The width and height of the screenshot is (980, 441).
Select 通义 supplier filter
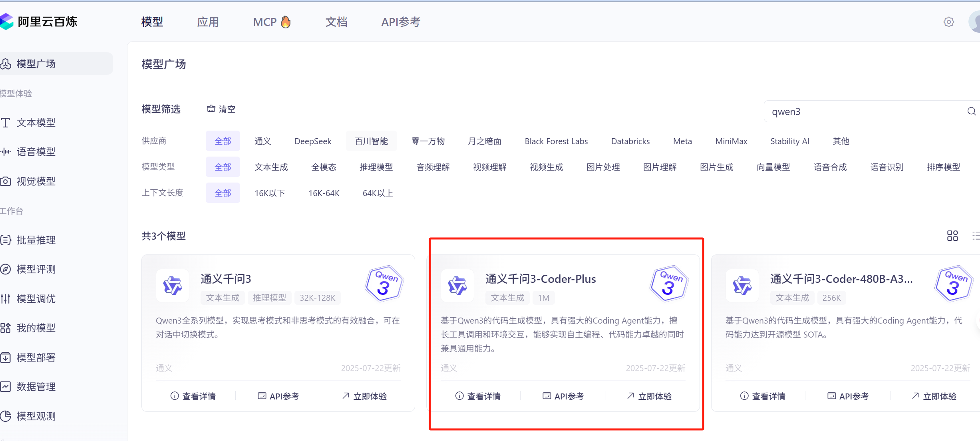(x=262, y=141)
